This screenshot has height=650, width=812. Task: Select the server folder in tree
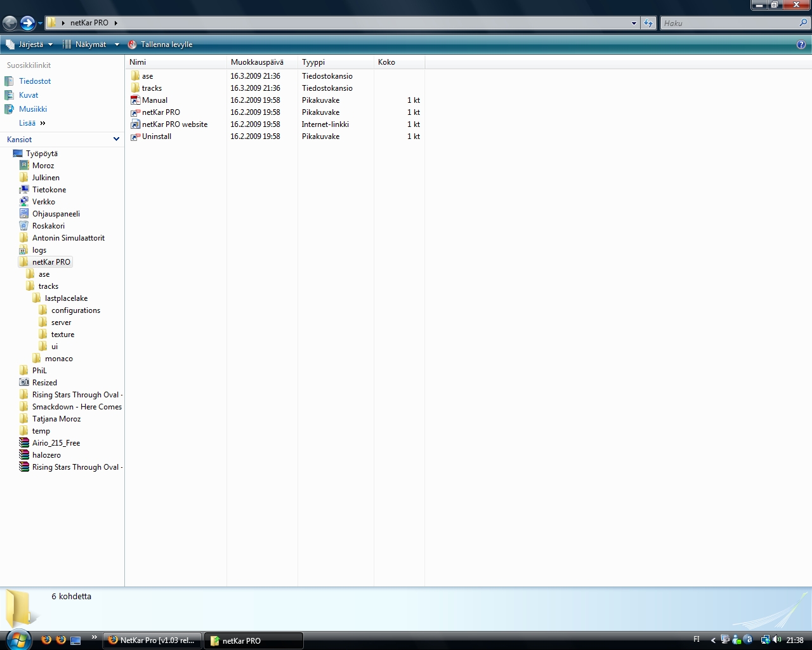pyautogui.click(x=61, y=322)
